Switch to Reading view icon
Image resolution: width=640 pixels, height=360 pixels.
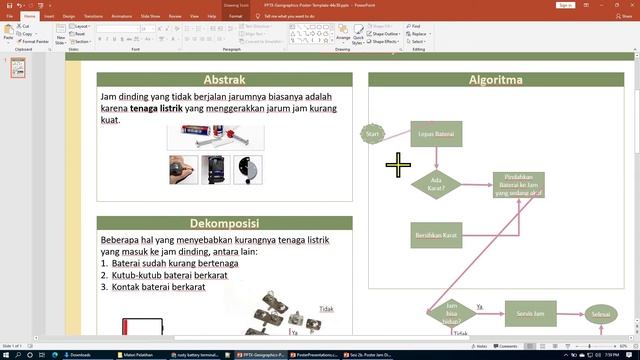click(x=555, y=346)
